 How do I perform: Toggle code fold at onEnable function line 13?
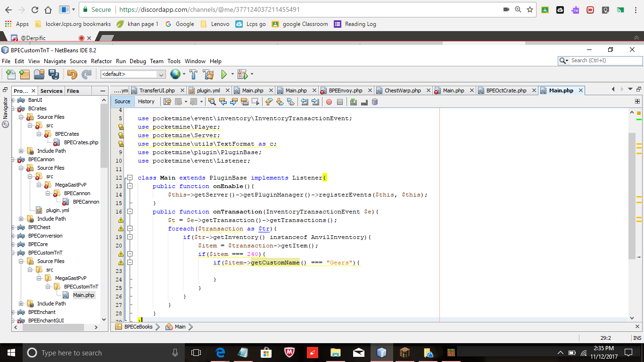(130, 186)
